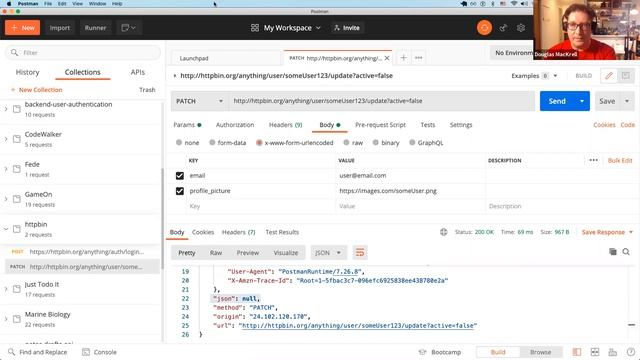Viewport: 640px width, 360px height.
Task: Open the response Cookies tab
Action: tap(203, 232)
